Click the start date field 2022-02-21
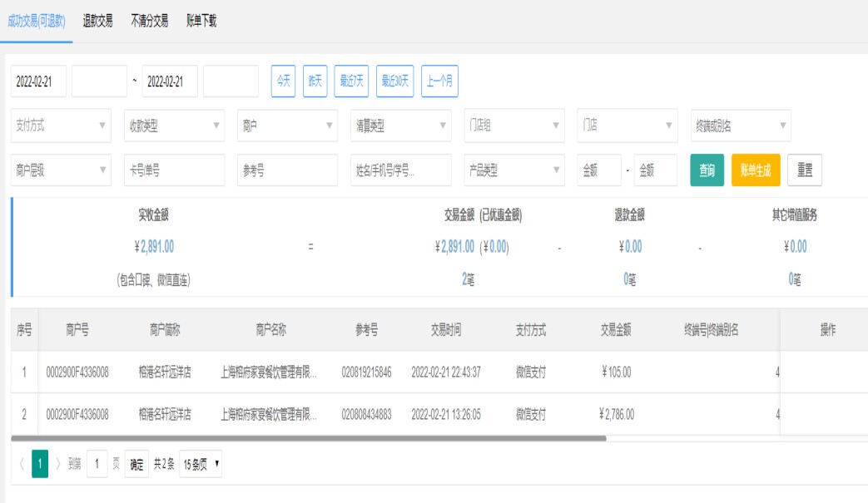Screen dimensions: 868x503 tap(38, 81)
